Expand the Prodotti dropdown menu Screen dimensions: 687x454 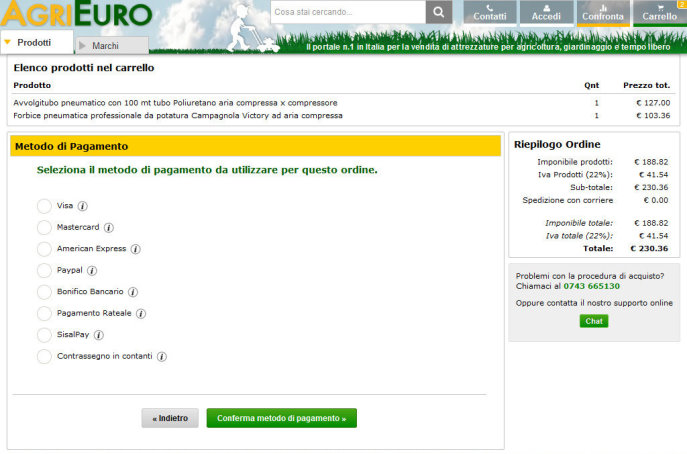coord(36,43)
